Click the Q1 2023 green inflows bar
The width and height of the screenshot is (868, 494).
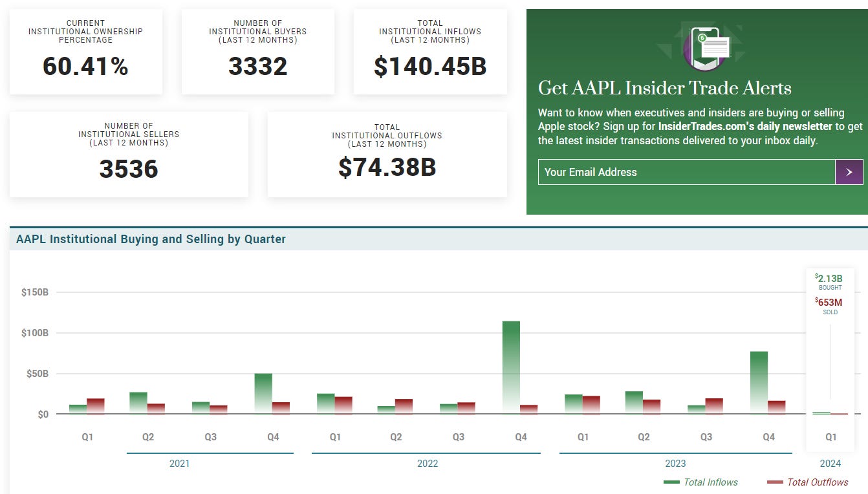(x=574, y=404)
